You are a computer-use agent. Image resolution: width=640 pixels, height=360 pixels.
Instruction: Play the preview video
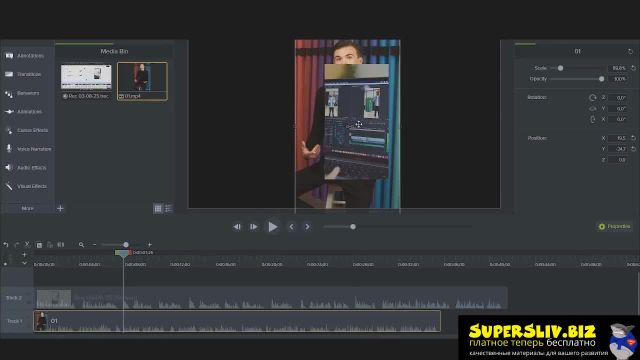pyautogui.click(x=273, y=227)
